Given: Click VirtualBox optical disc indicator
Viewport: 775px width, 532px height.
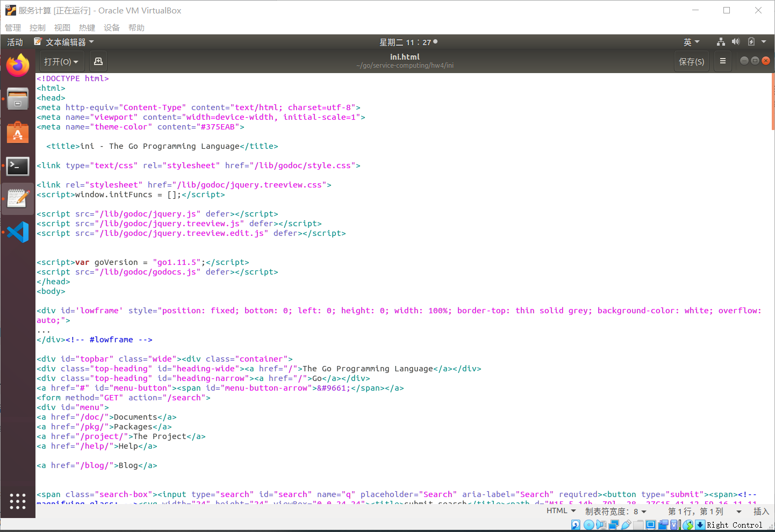Looking at the screenshot, I should tap(589, 524).
